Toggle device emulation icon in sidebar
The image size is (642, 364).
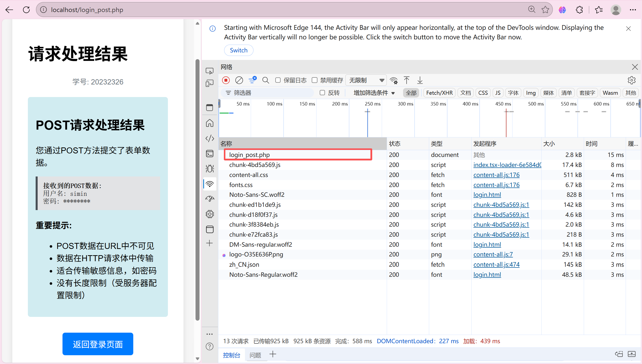click(x=210, y=83)
